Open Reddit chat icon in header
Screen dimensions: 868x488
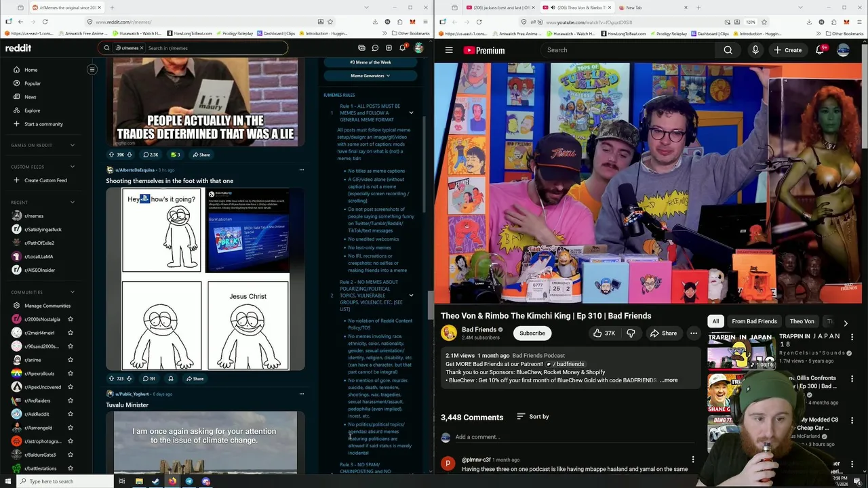[x=375, y=48]
